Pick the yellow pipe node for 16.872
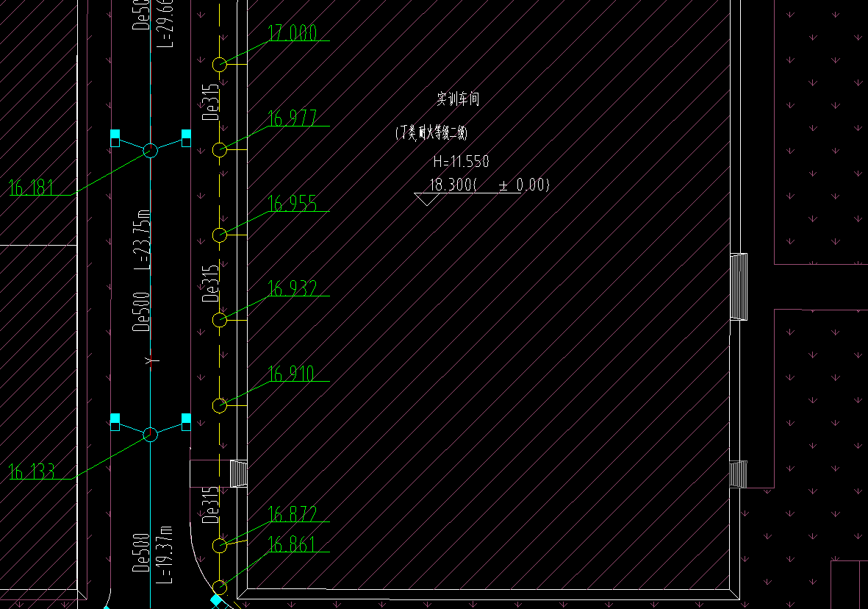 pos(220,546)
